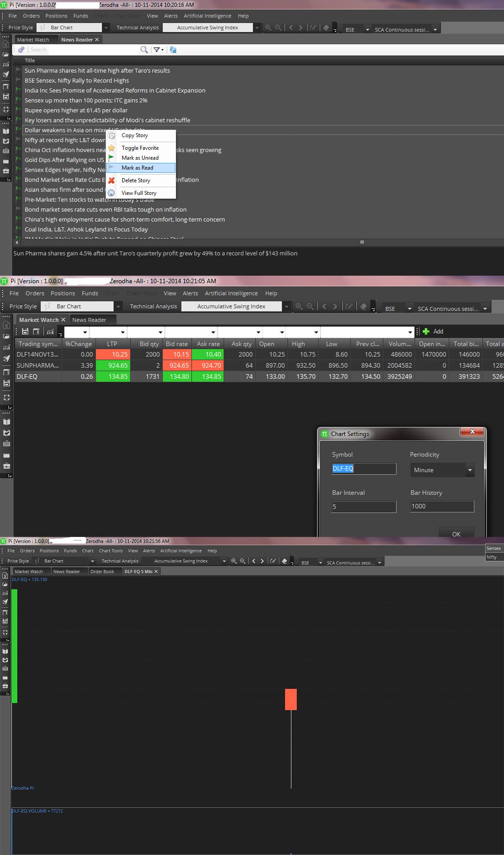Image resolution: width=504 pixels, height=855 pixels.
Task: Close the DLF-EQ 5 Min tab
Action: 156,572
